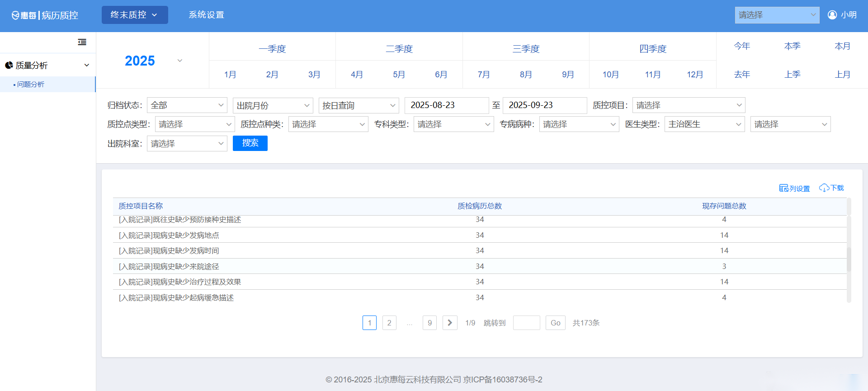The image size is (868, 391).
Task: Choose month 5月
Action: click(399, 75)
